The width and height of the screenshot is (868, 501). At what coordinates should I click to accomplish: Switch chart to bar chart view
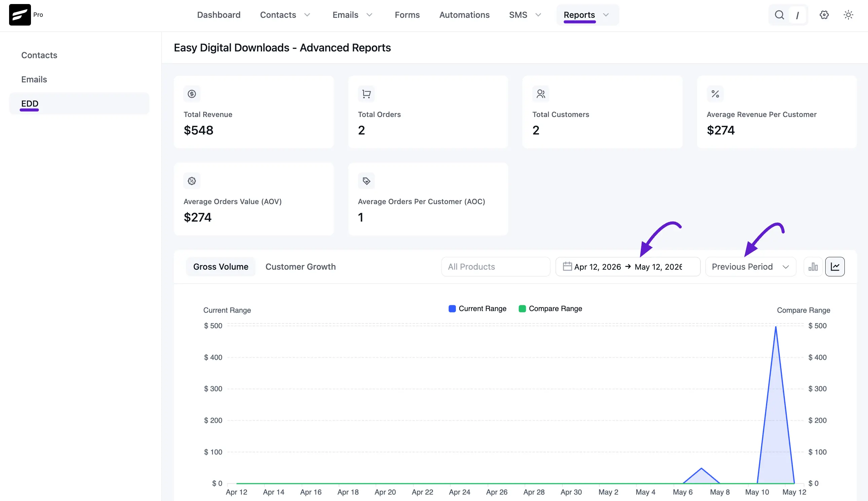tap(813, 267)
